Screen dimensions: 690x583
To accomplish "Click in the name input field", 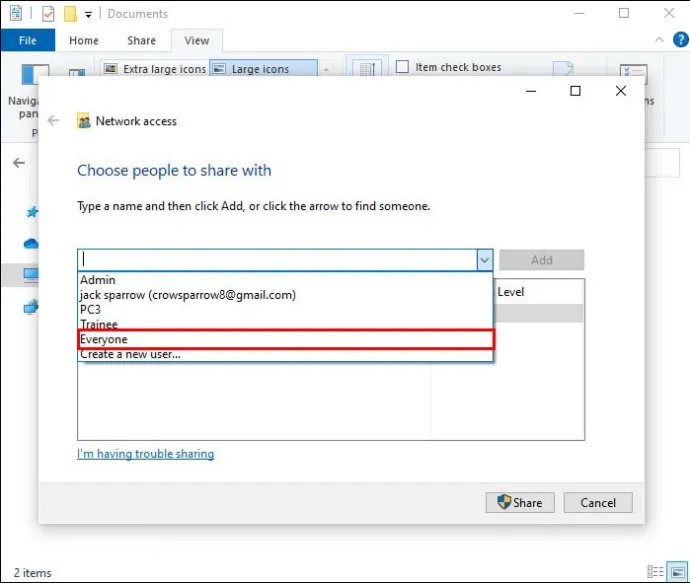I will 277,260.
